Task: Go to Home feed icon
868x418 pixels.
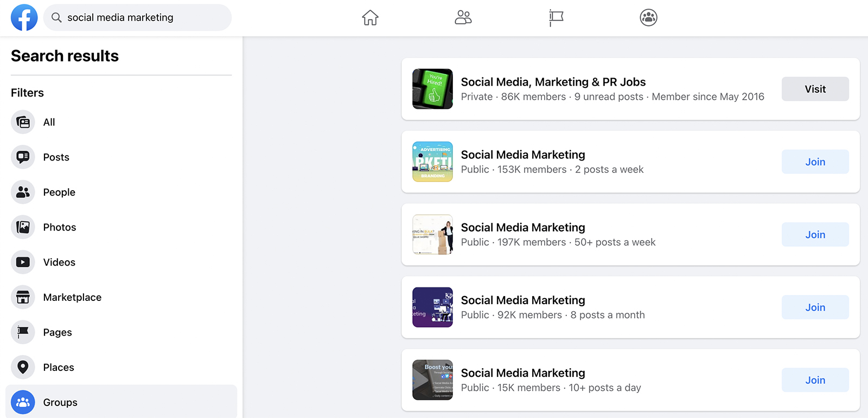Action: tap(370, 17)
